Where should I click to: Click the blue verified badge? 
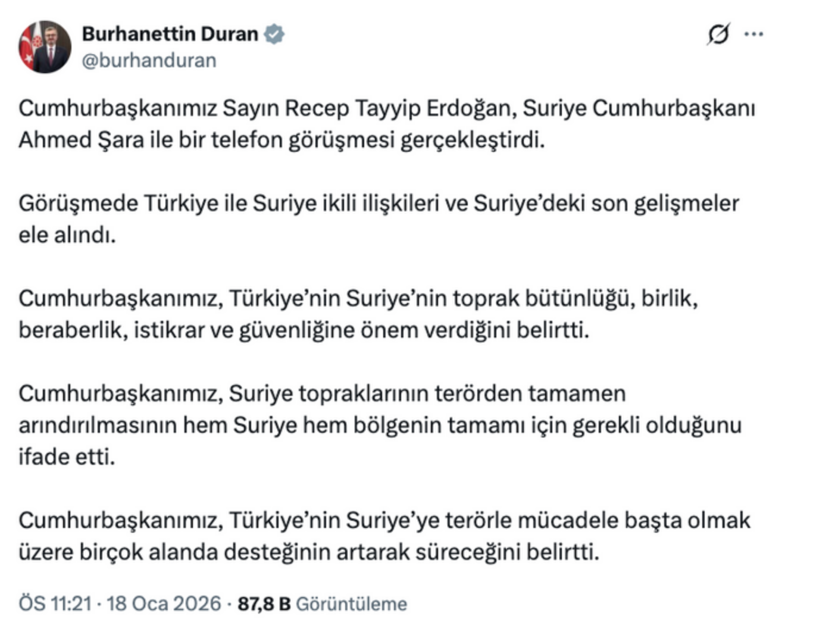pyautogui.click(x=274, y=34)
